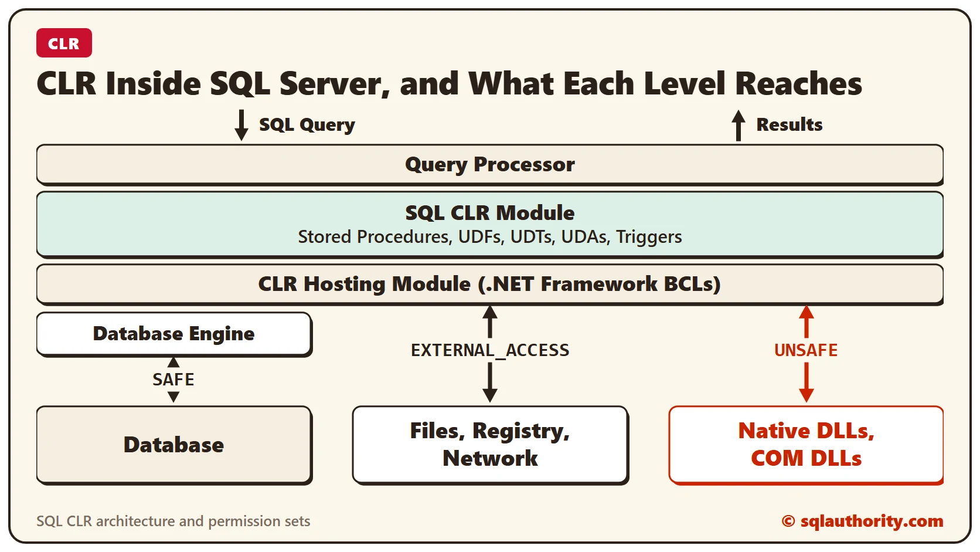Image resolution: width=980 pixels, height=552 pixels.
Task: Click the 'SQL Query' label
Action: click(307, 125)
